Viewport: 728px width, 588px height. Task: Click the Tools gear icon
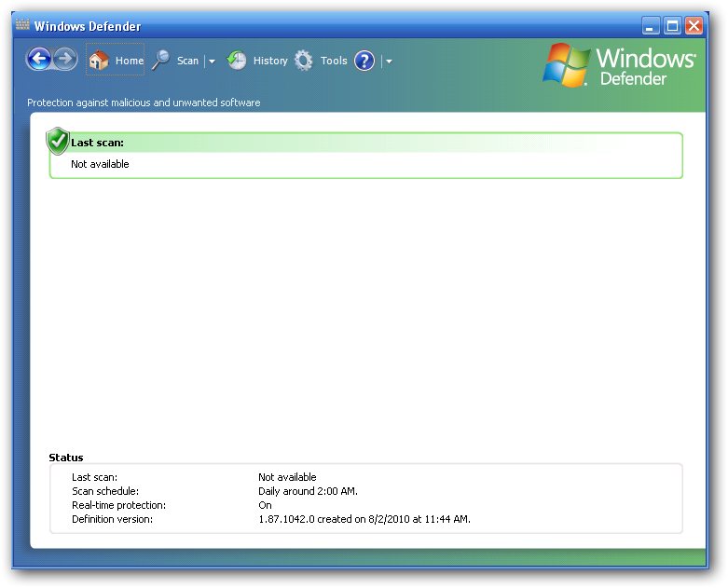coord(304,61)
